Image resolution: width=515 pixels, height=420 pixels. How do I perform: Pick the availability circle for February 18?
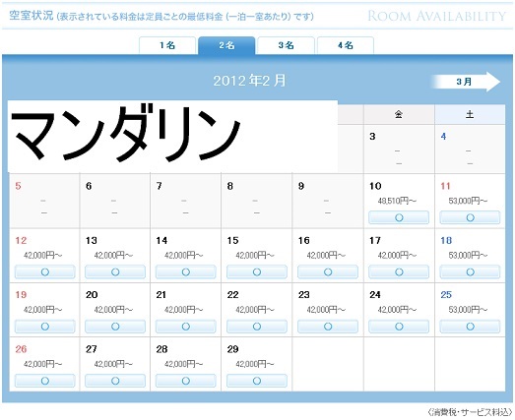470,272
